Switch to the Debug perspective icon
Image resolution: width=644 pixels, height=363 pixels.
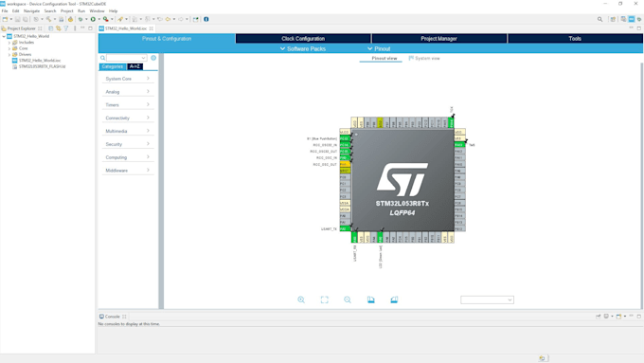pyautogui.click(x=639, y=19)
